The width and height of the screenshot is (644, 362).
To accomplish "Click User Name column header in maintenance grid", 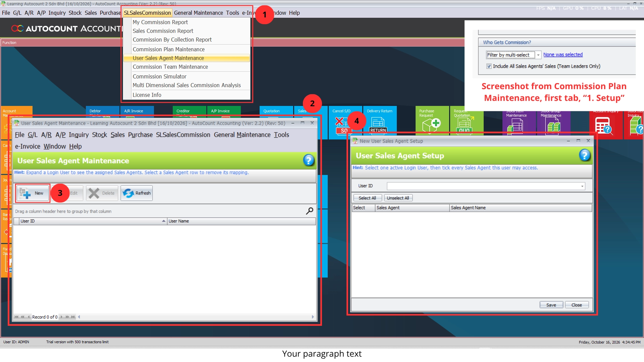I will (241, 221).
